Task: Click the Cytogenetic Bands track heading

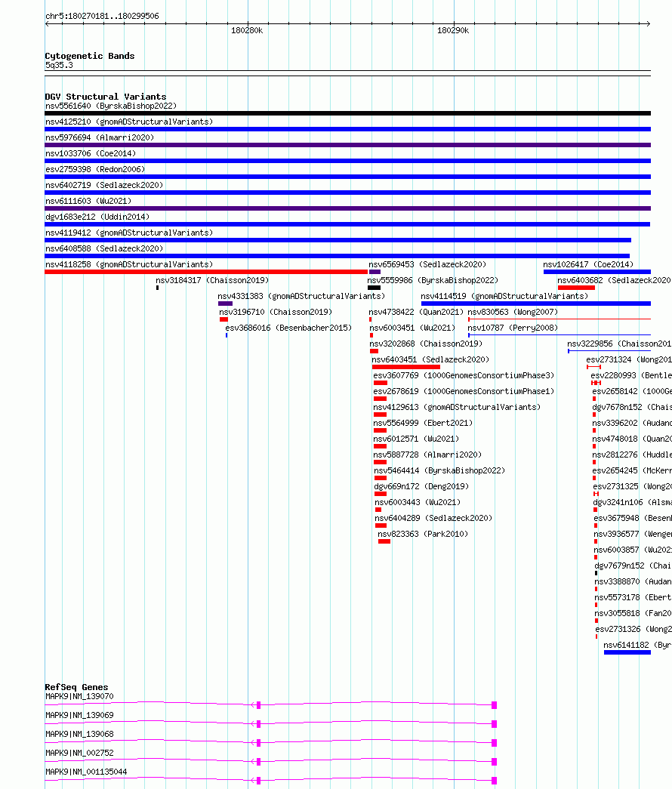Action: [x=90, y=56]
